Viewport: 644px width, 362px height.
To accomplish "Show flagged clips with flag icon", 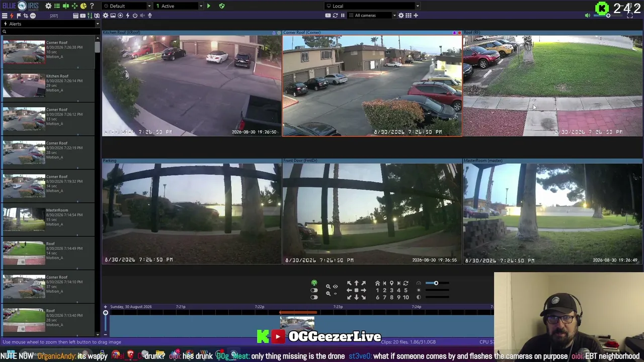I will tap(19, 16).
